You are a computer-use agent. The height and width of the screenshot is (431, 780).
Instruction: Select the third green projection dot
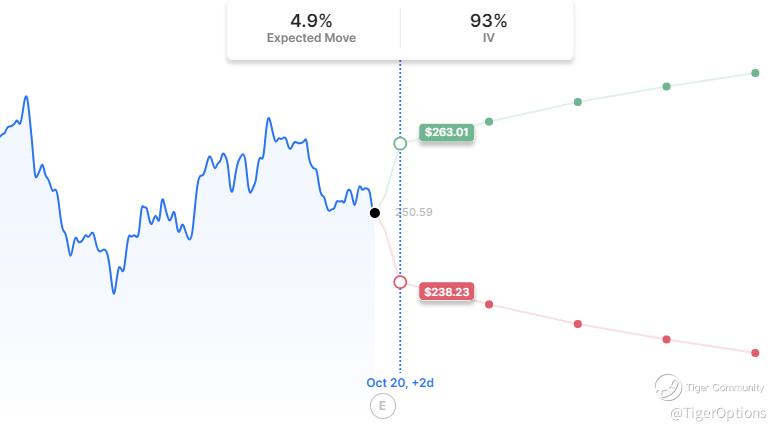click(x=667, y=87)
